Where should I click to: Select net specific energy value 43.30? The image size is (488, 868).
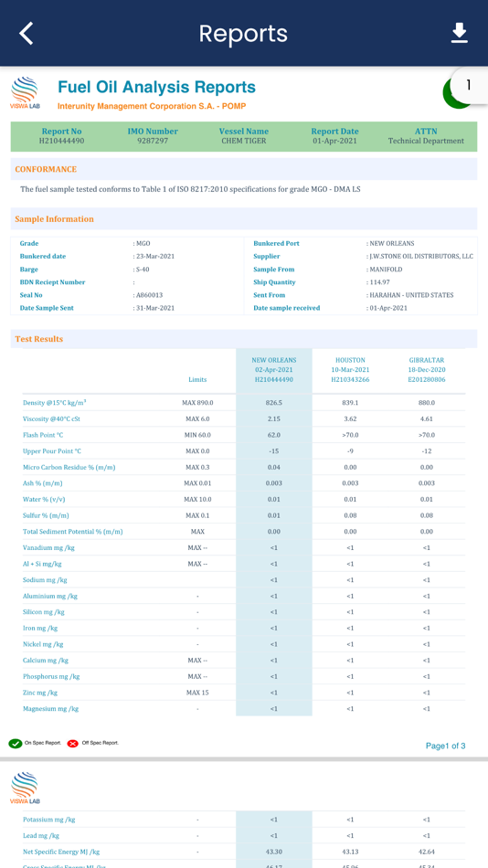(x=273, y=852)
